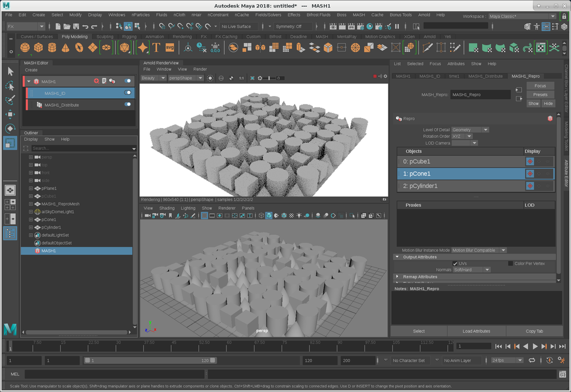Viewport: 571px width, 392px height.
Task: Switch to the Motion Graphics shelf tab
Action: [x=380, y=37]
